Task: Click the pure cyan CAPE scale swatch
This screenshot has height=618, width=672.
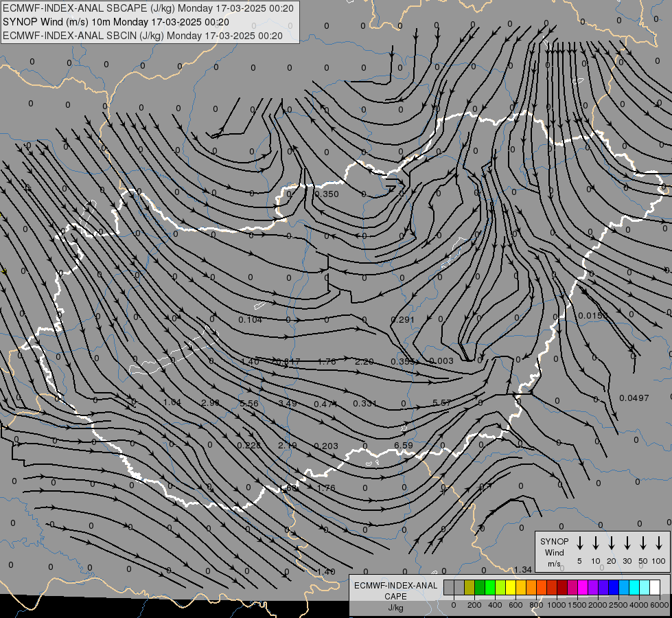Action: [634, 588]
